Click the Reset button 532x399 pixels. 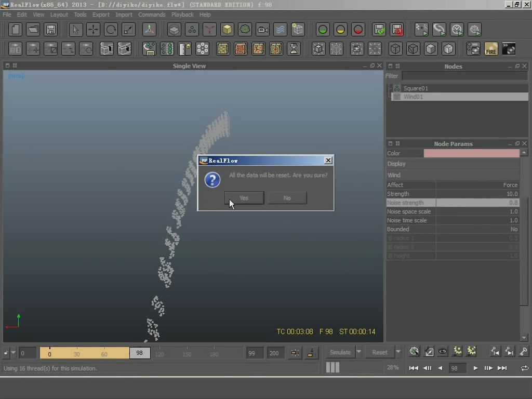380,352
